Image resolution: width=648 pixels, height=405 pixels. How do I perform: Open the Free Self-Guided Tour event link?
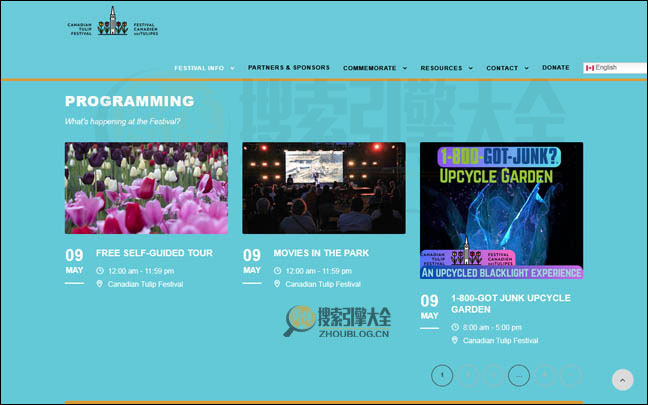(x=154, y=253)
